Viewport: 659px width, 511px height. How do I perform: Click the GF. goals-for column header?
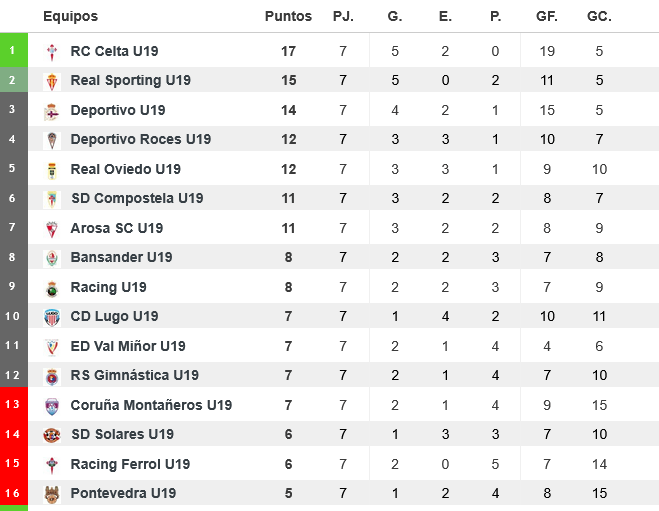pos(548,16)
